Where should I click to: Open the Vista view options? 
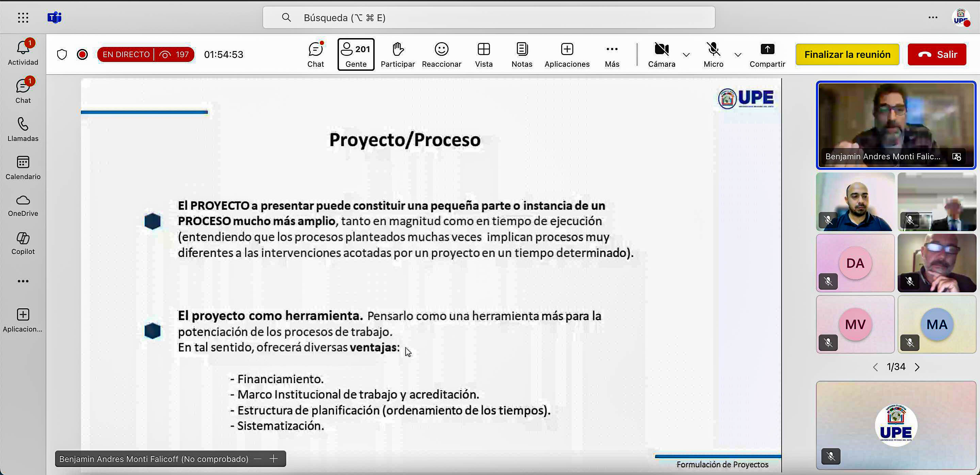(483, 54)
